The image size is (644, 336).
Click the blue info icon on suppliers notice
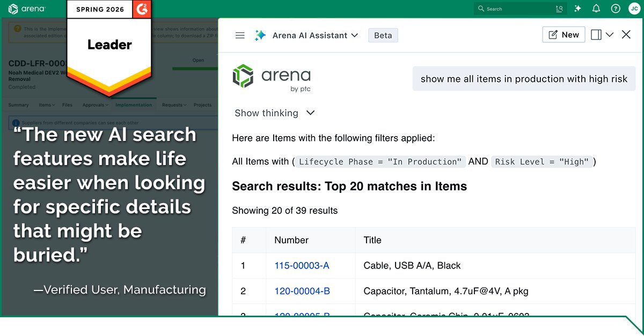[16, 123]
